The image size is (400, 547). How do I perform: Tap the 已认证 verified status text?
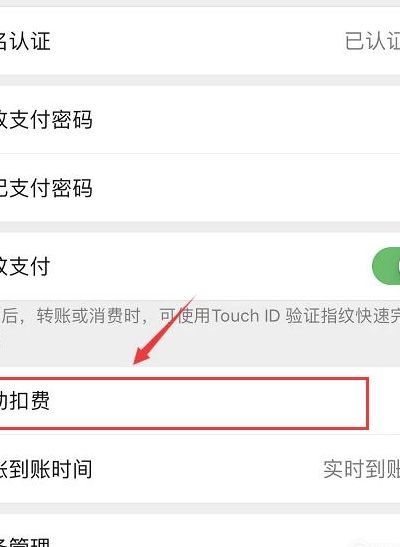tap(372, 41)
